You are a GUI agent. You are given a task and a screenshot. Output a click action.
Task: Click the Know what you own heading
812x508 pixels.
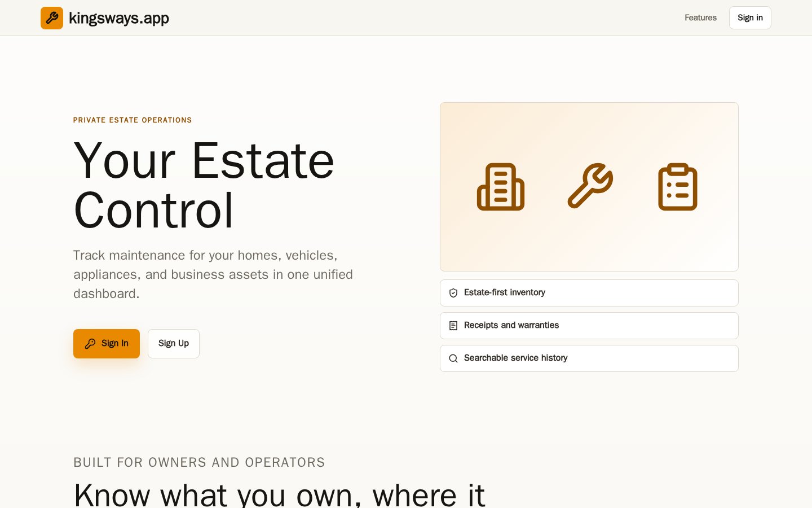pos(279,494)
